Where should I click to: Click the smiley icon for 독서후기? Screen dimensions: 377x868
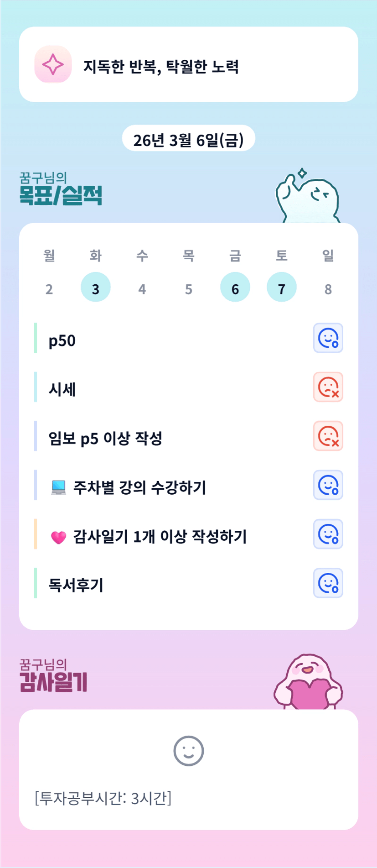(328, 583)
